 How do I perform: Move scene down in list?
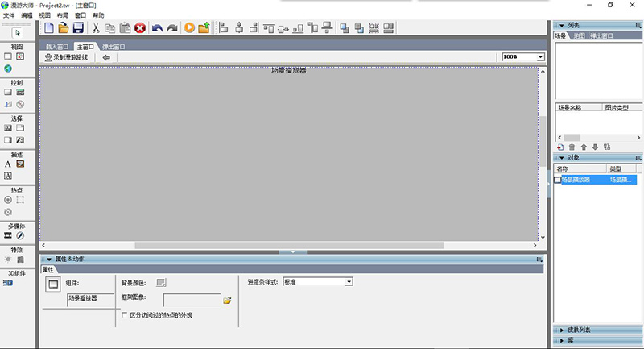click(x=595, y=147)
